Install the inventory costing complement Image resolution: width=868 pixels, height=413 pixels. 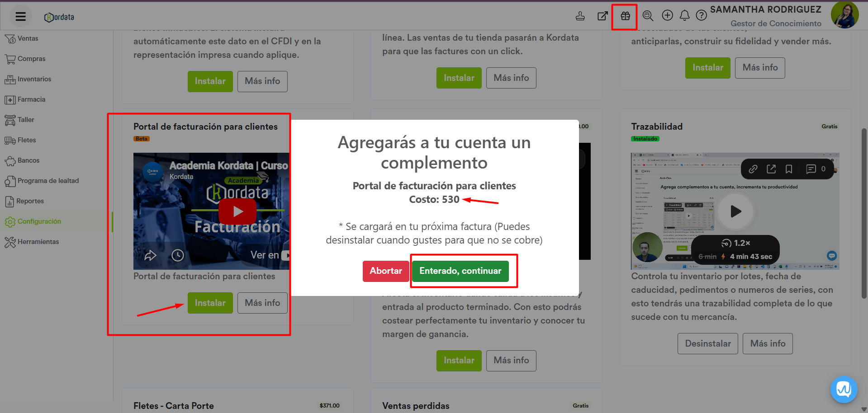(x=459, y=361)
